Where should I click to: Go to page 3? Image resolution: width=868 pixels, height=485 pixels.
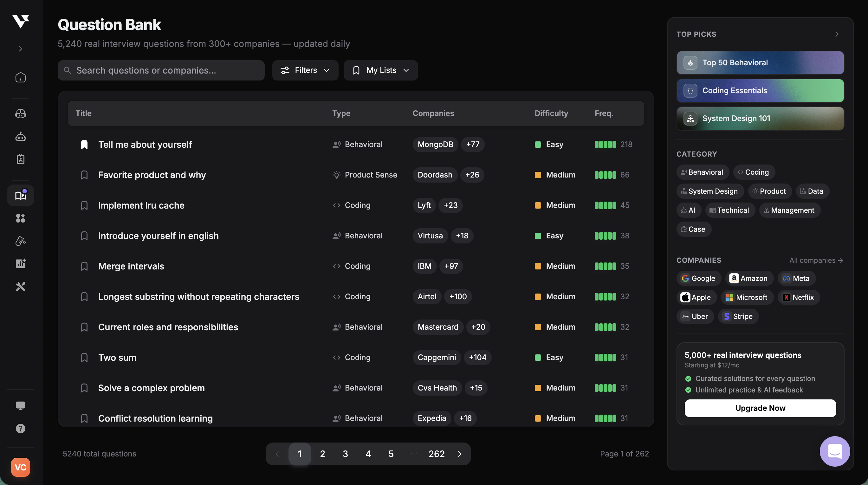tap(345, 454)
